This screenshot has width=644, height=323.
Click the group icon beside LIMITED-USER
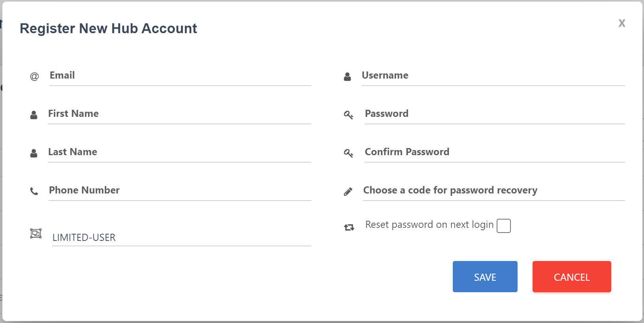(36, 233)
